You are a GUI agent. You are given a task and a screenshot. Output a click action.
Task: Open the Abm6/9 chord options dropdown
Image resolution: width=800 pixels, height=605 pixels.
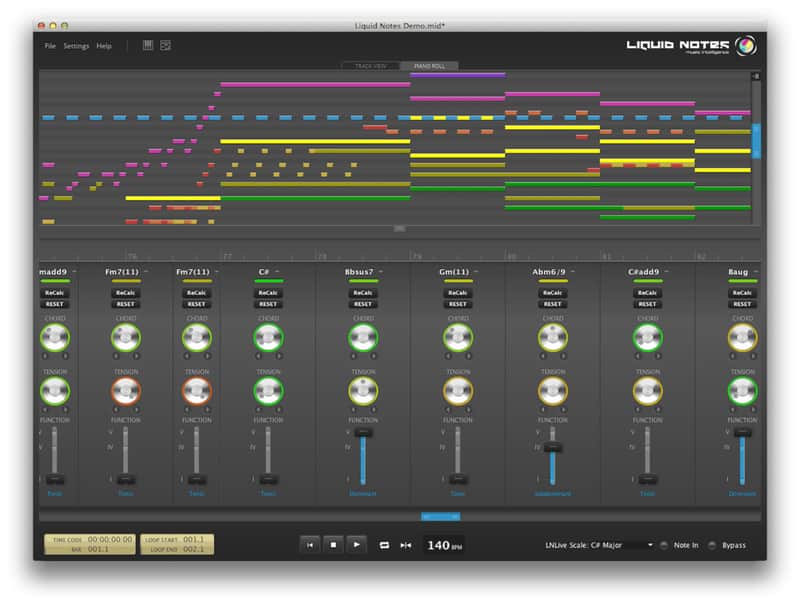pyautogui.click(x=573, y=272)
